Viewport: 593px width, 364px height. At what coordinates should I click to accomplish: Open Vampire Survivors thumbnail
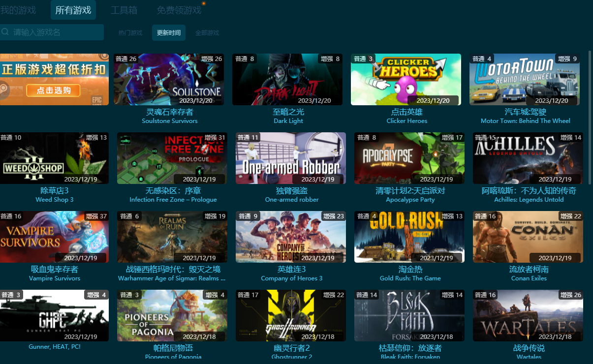tap(54, 237)
